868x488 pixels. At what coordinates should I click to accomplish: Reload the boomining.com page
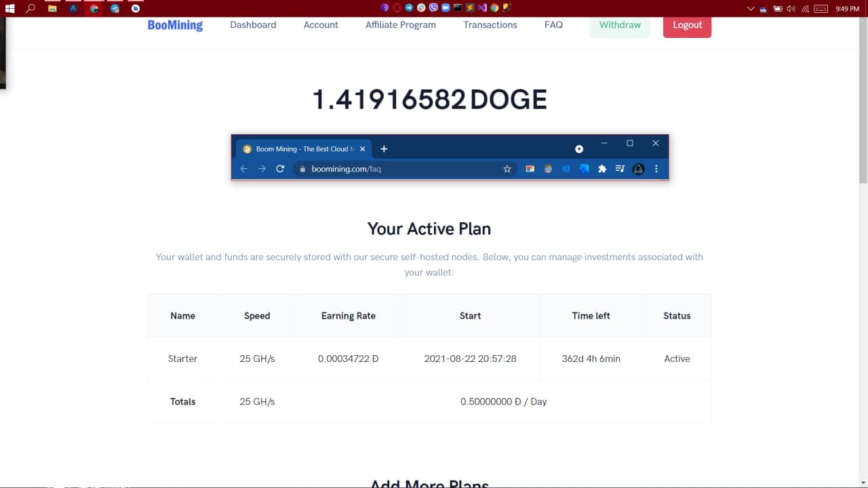coord(280,169)
